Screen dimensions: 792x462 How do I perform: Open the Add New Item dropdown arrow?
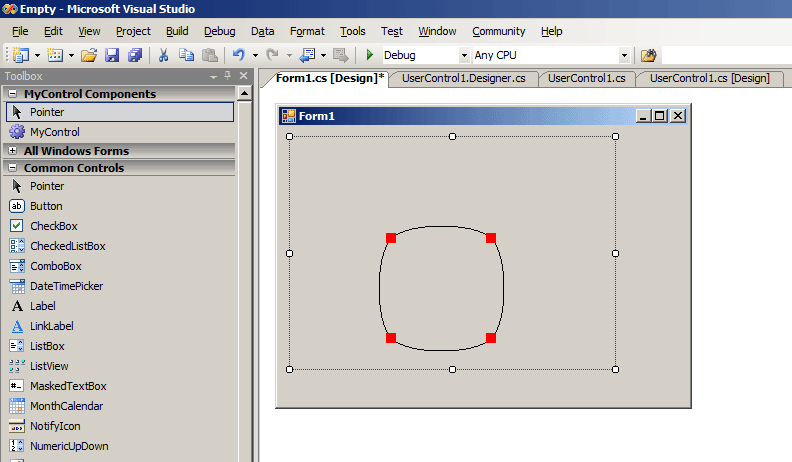(x=71, y=55)
